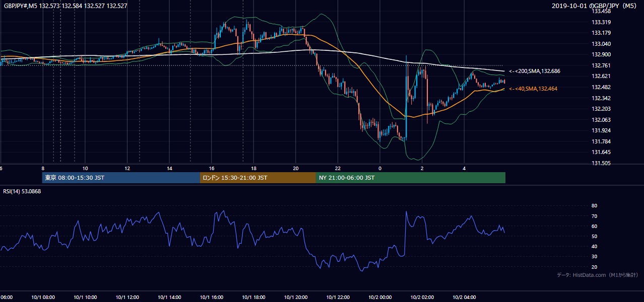Click the HistData.com data source credit
The width and height of the screenshot is (644, 302).
(598, 275)
